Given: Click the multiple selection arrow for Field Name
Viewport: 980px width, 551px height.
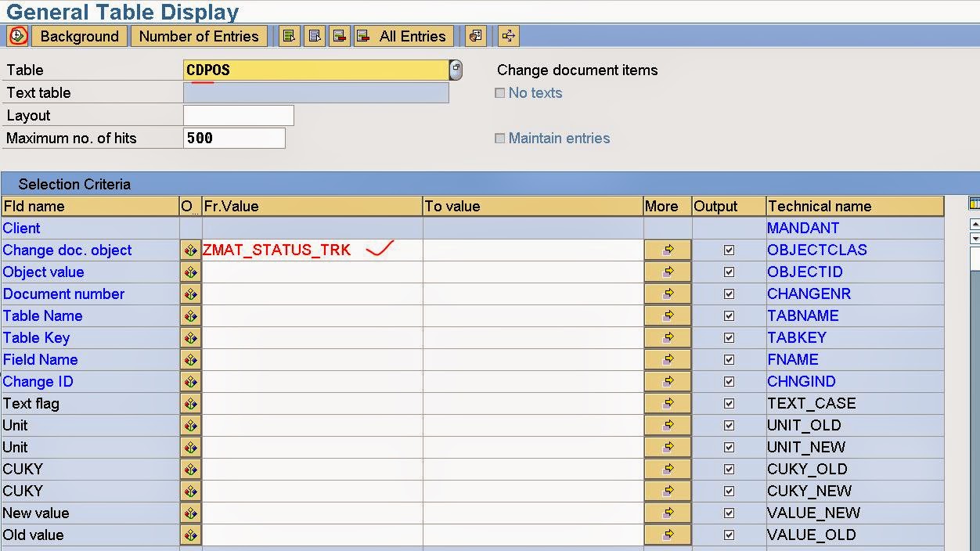Looking at the screenshot, I should [666, 359].
